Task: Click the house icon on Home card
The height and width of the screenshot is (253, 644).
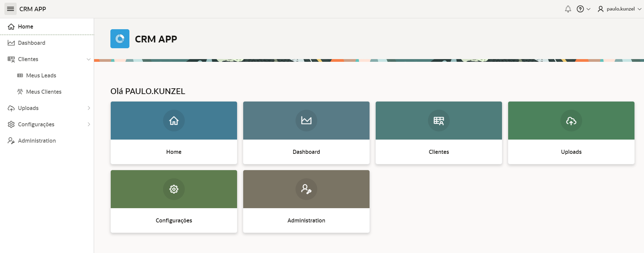Action: [x=174, y=121]
